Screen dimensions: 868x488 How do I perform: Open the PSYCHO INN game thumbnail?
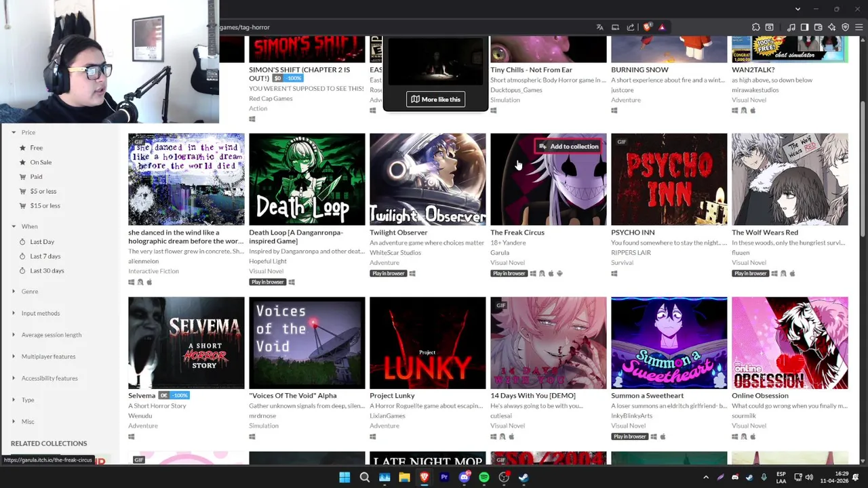[x=669, y=179]
